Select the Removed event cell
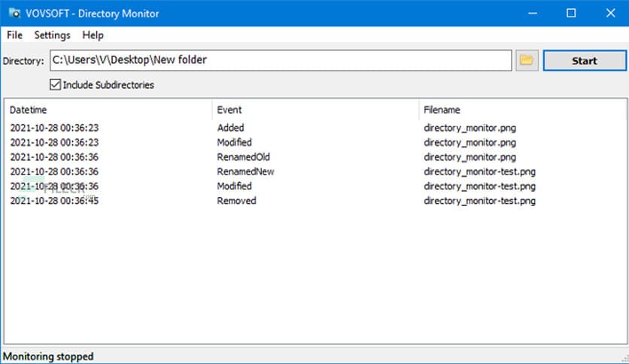Image resolution: width=629 pixels, height=364 pixels. click(236, 201)
